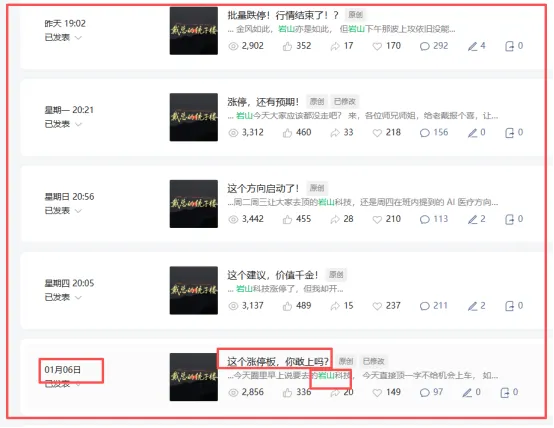554x428 pixels.
Task: Open article 涨停，还有预期！
Action: point(263,102)
